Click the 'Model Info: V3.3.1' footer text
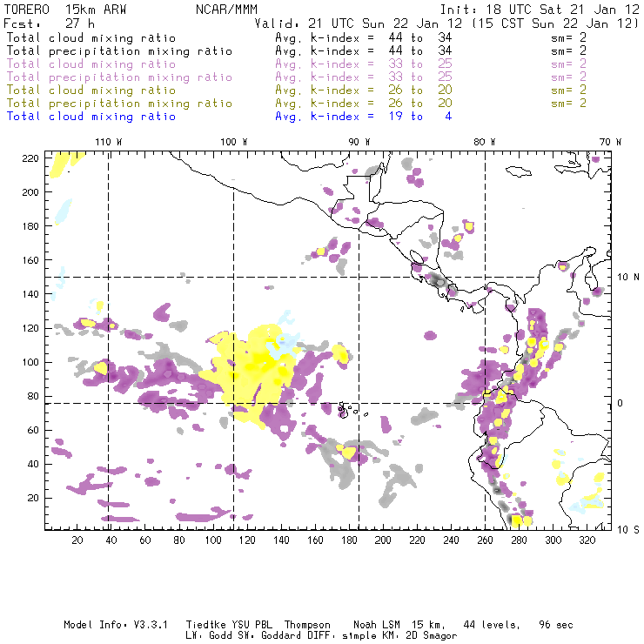The image size is (644, 644). click(x=116, y=625)
